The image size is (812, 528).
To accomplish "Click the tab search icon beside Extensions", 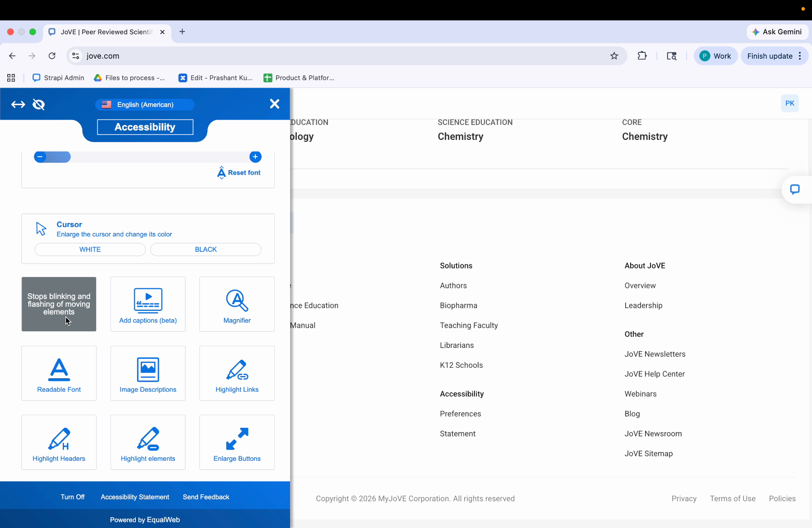I will coord(672,56).
